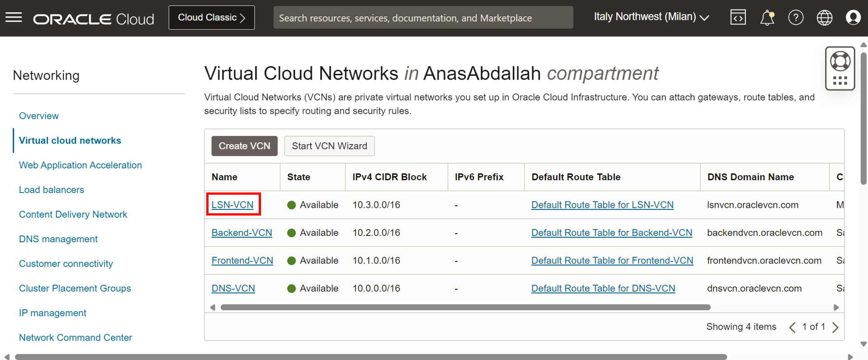This screenshot has height=360, width=868.
Task: Open Content Delivery Network item
Action: [73, 215]
